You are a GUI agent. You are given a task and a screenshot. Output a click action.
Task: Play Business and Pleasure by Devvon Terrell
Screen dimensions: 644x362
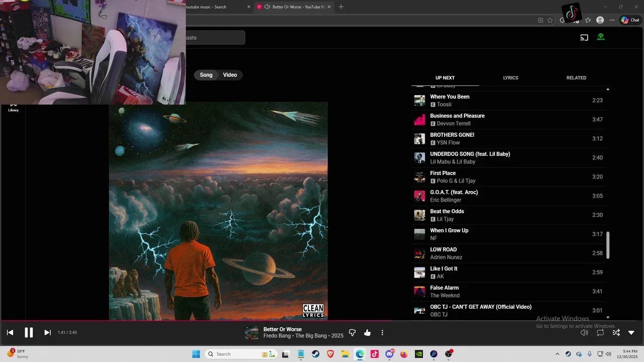[508, 120]
